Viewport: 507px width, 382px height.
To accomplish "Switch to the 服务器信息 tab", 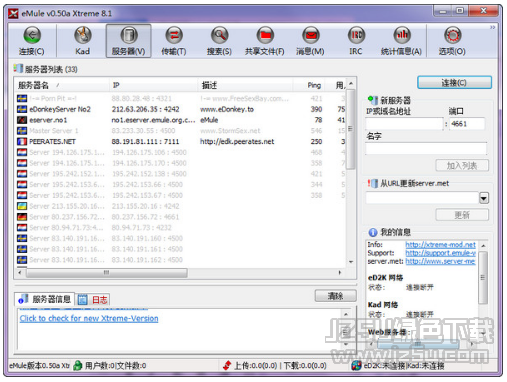I will click(45, 299).
